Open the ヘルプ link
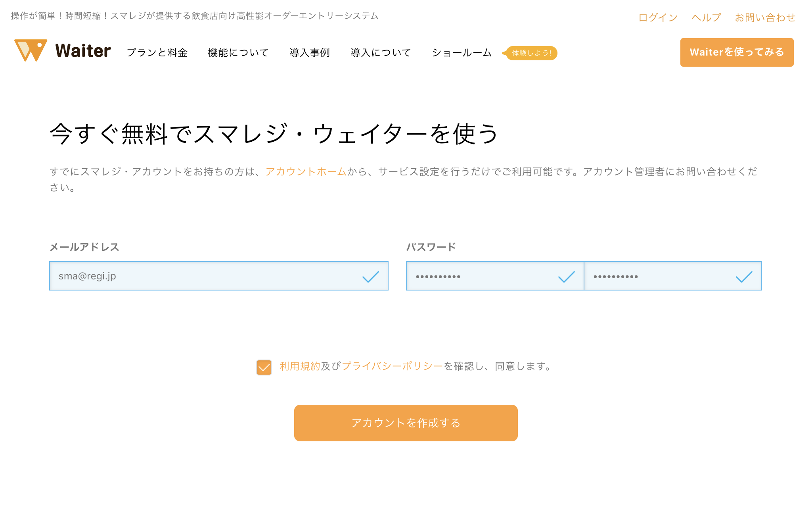This screenshot has width=812, height=508. 706,17
